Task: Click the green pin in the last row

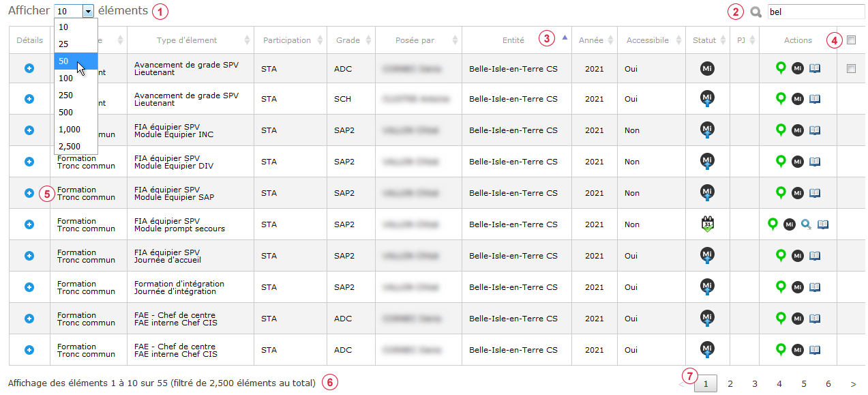Action: [x=781, y=349]
